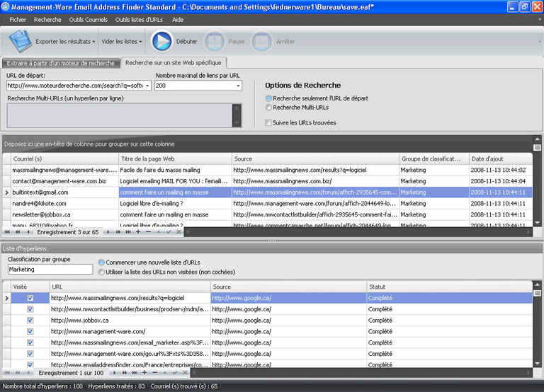Open the URL de départ dropdown

147,86
